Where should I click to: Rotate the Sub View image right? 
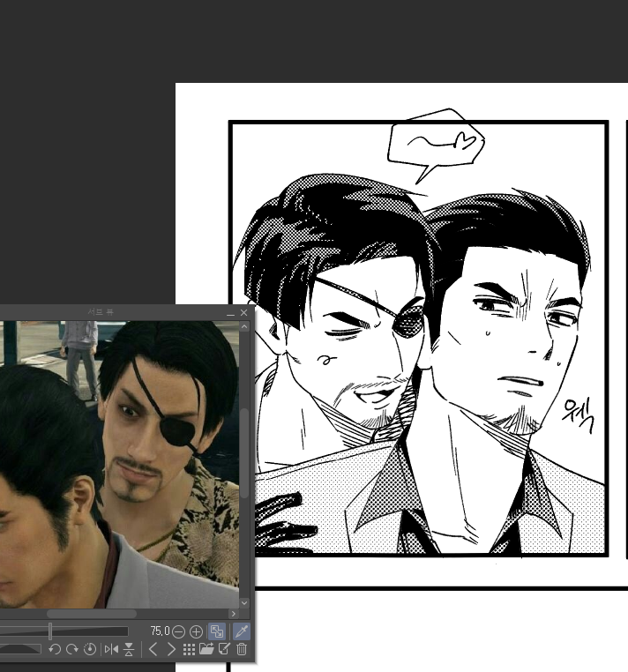(72, 649)
